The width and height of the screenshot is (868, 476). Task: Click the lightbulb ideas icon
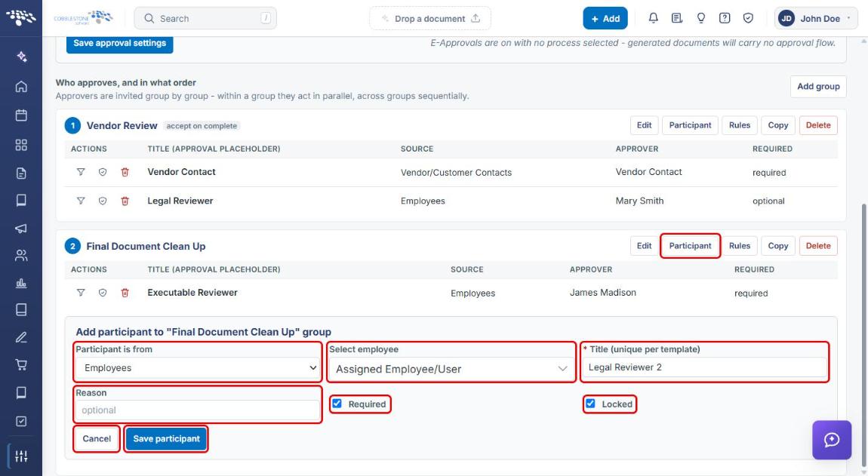pyautogui.click(x=701, y=18)
